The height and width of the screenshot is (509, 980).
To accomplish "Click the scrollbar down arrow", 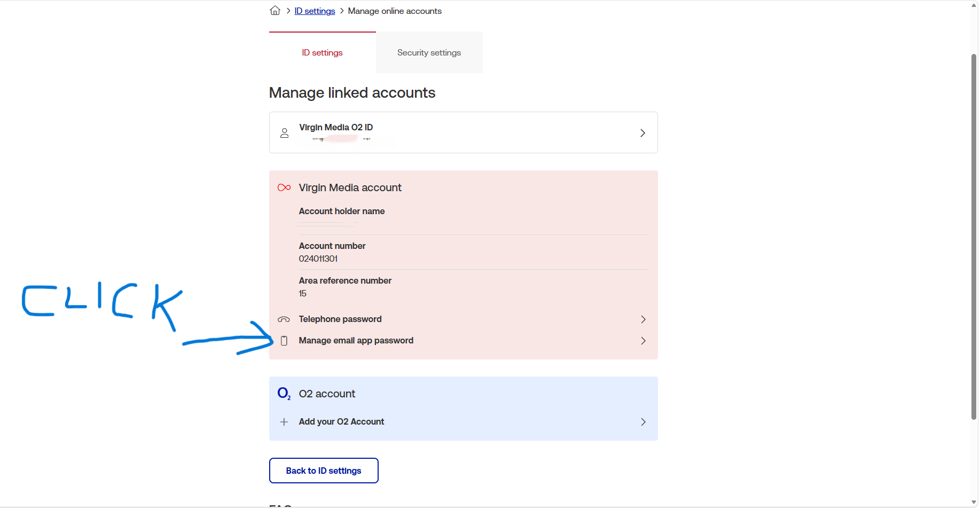I will point(974,502).
